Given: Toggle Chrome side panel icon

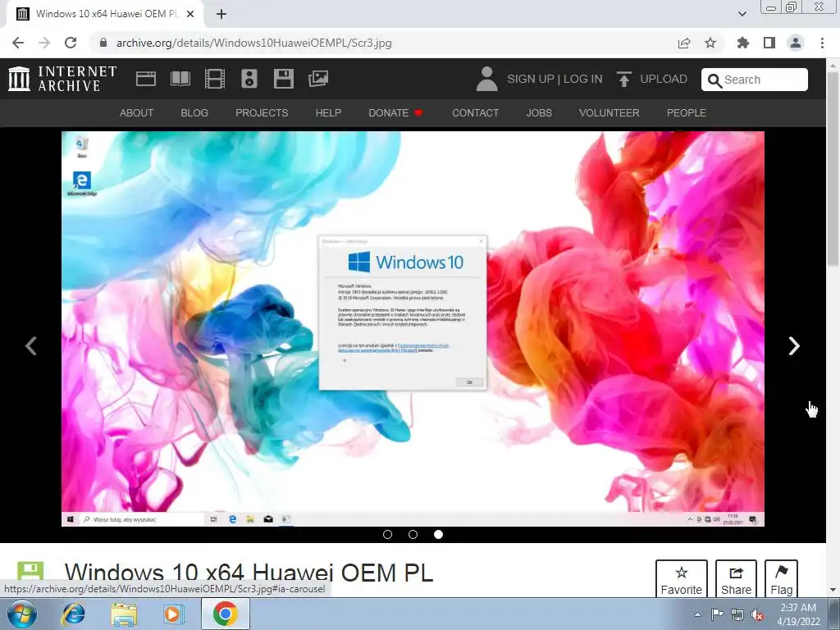Looking at the screenshot, I should click(x=769, y=43).
